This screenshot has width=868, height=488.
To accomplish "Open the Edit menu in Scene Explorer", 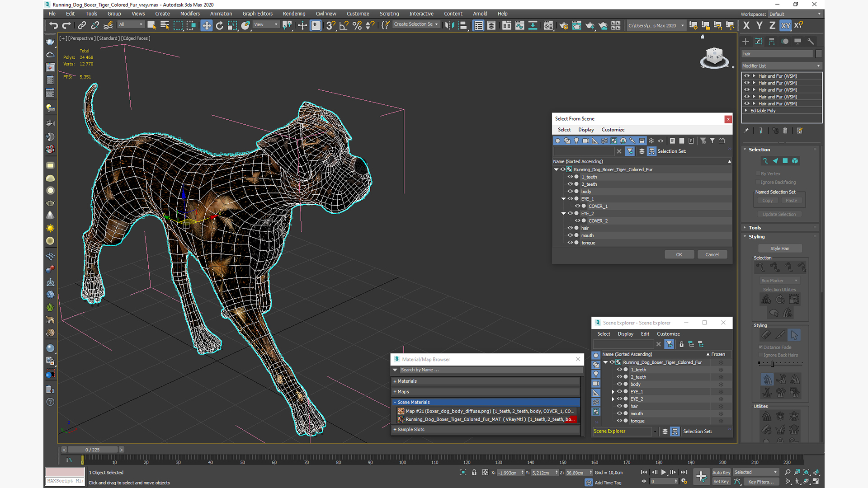I will coord(645,334).
